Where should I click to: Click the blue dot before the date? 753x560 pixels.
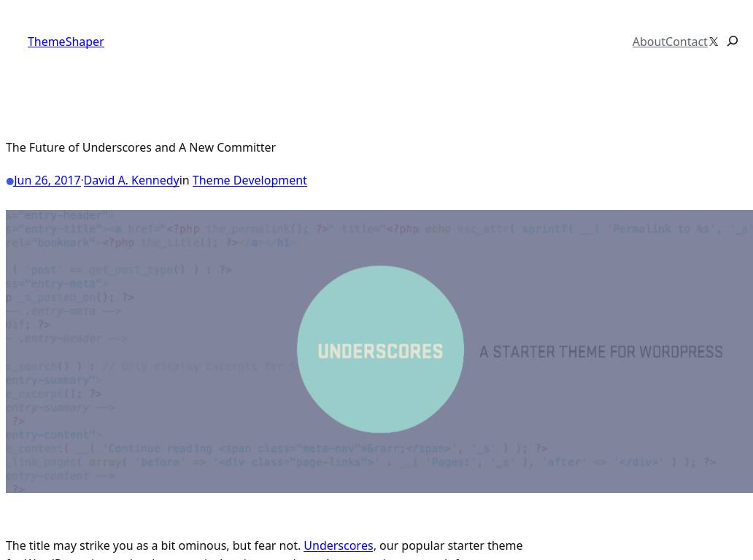(9, 182)
